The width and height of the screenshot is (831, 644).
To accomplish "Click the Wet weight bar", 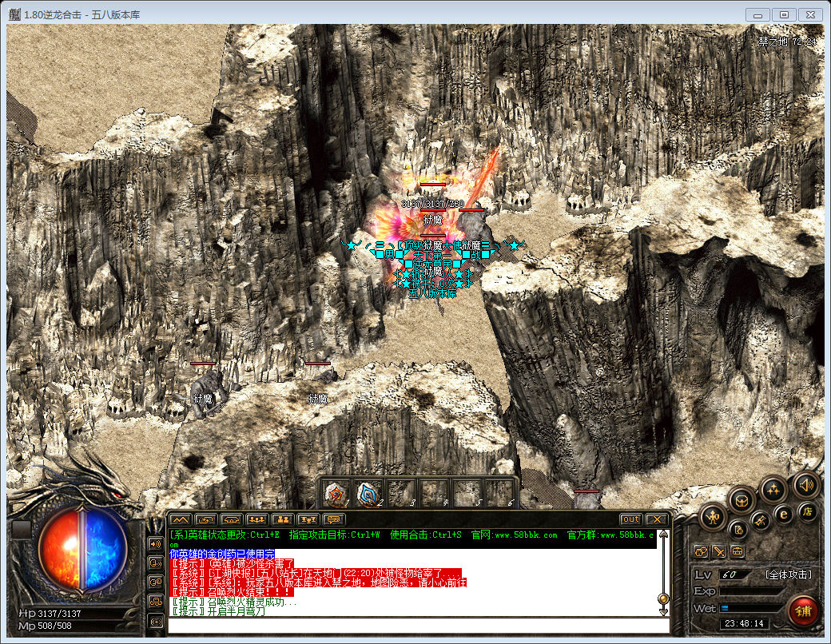I will coord(751,609).
